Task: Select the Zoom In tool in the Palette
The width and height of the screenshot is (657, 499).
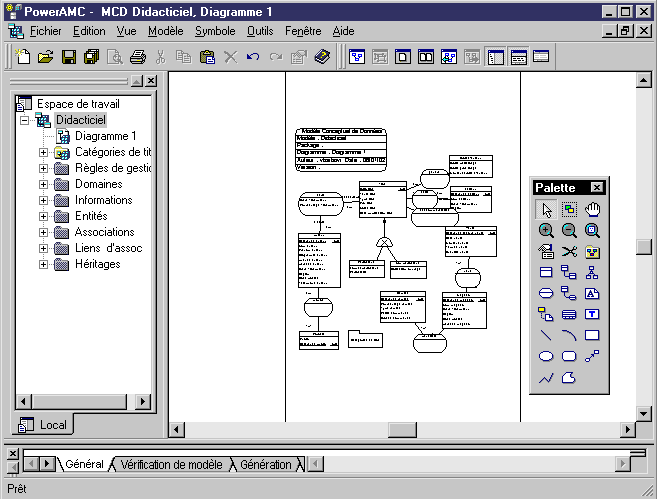Action: [546, 231]
